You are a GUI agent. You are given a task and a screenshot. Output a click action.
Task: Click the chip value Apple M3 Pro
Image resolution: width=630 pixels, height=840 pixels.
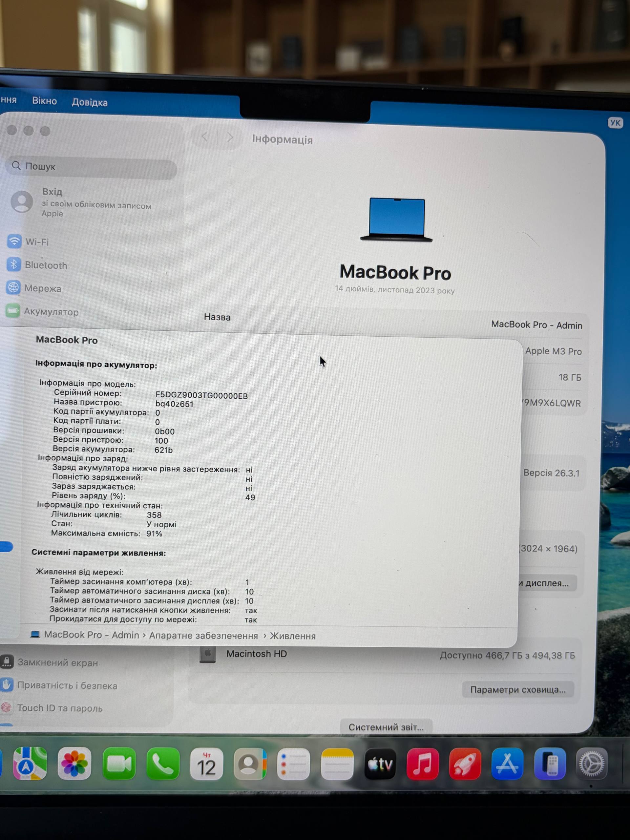[553, 351]
